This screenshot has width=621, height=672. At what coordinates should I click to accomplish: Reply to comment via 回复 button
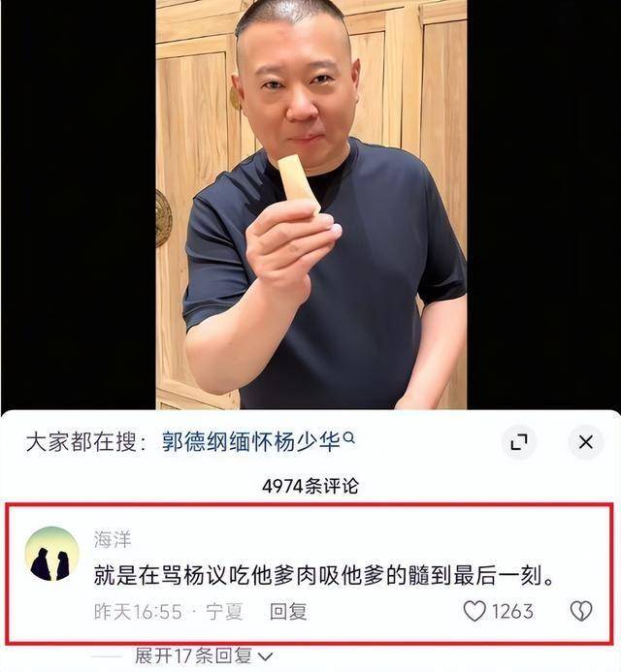[288, 611]
